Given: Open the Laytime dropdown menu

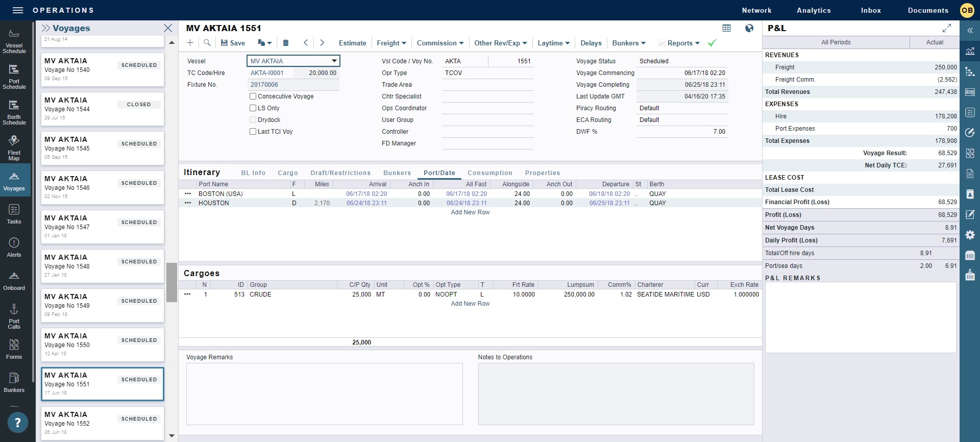Looking at the screenshot, I should coord(553,43).
